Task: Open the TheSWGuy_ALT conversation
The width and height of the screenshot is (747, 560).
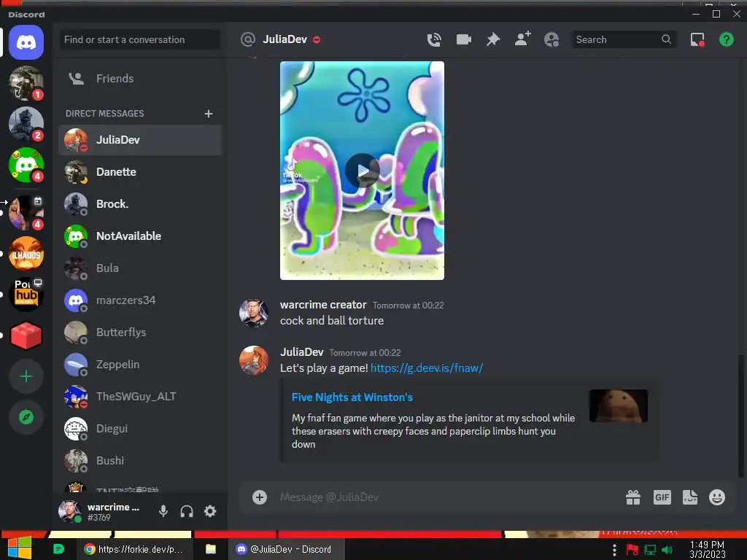Action: 141,396
